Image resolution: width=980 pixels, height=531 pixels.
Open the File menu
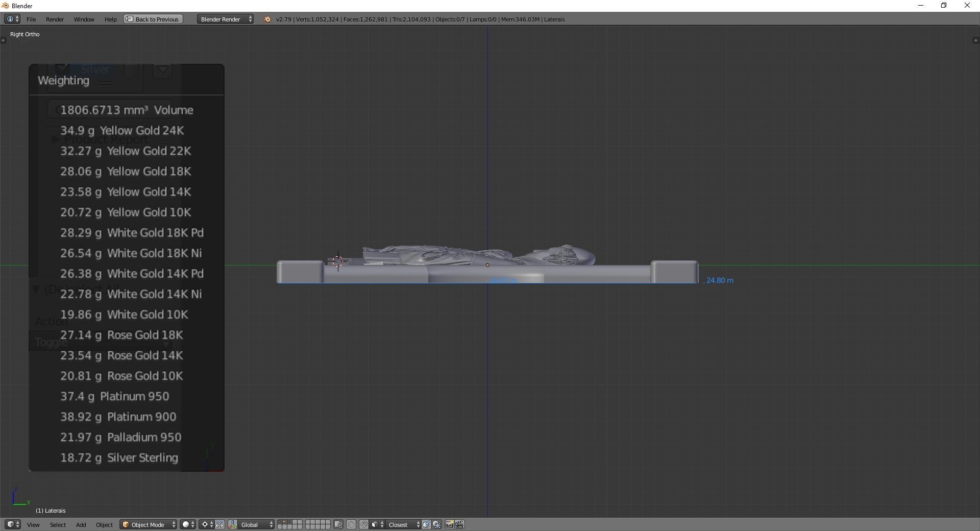31,19
